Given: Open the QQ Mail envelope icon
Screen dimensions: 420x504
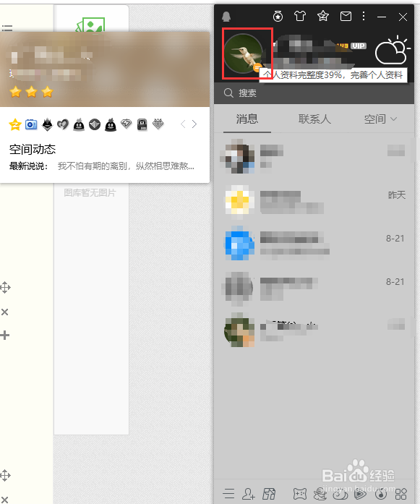Looking at the screenshot, I should click(346, 16).
